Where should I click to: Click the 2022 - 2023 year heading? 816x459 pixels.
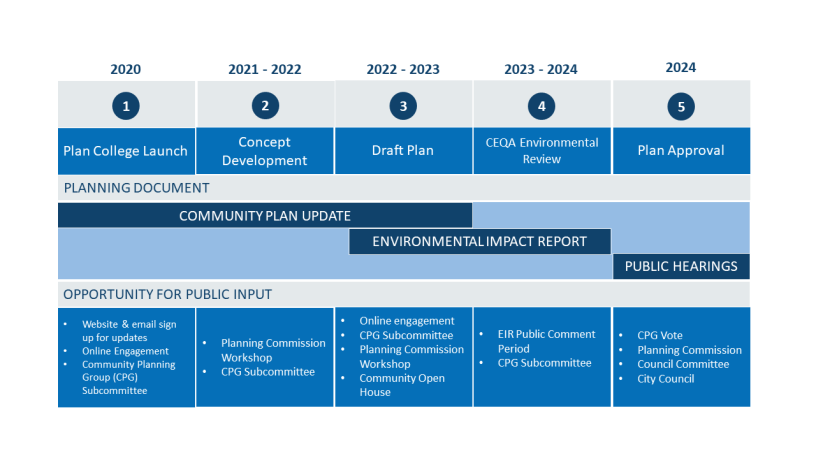tap(403, 69)
